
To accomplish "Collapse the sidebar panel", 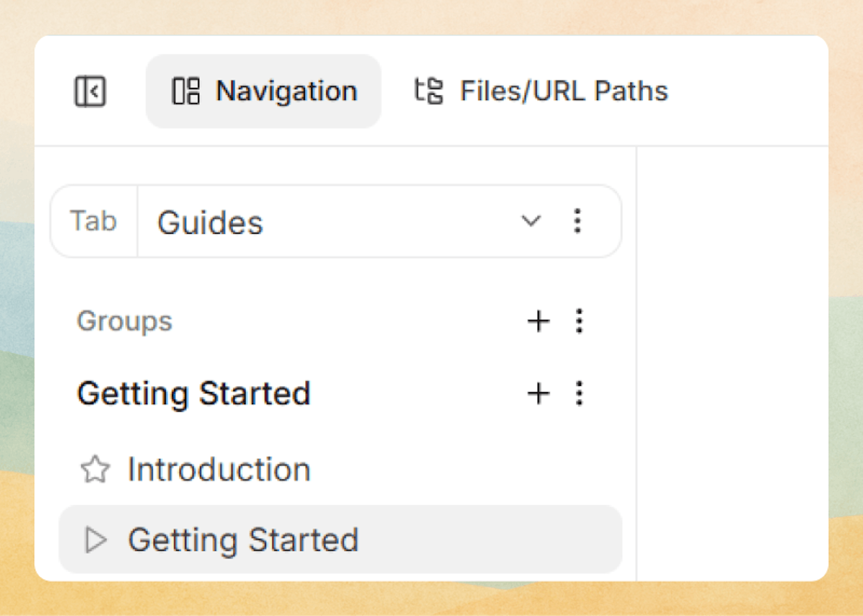I will click(90, 92).
